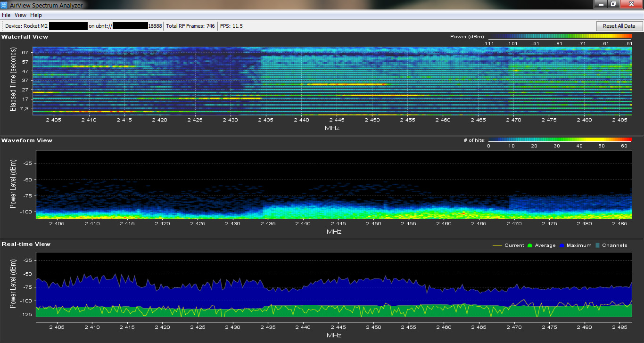
Task: Select the Waterfall View panel title
Action: point(25,37)
